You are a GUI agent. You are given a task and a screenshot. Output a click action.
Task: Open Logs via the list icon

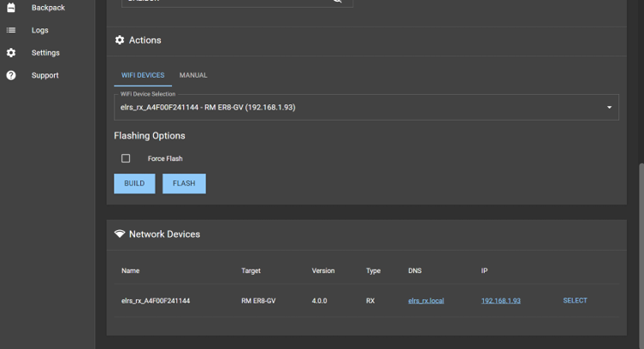pos(11,30)
